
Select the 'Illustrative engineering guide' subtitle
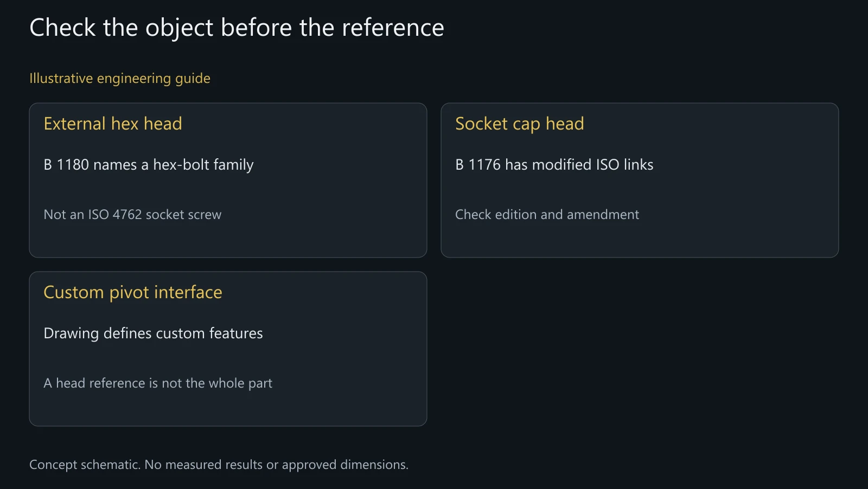(120, 79)
